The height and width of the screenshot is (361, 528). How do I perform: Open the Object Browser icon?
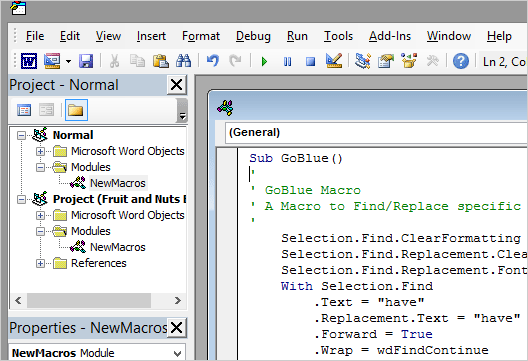[x=409, y=61]
